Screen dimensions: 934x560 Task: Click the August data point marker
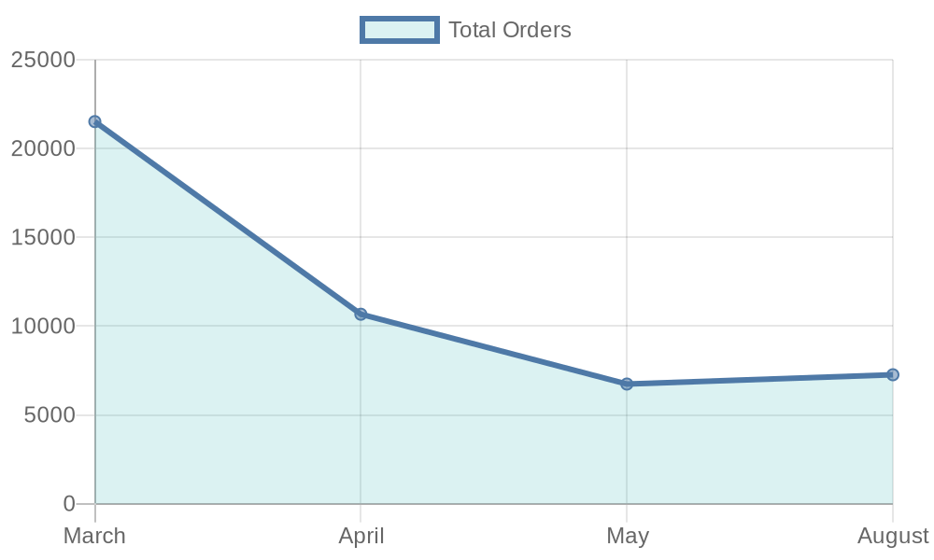click(892, 374)
